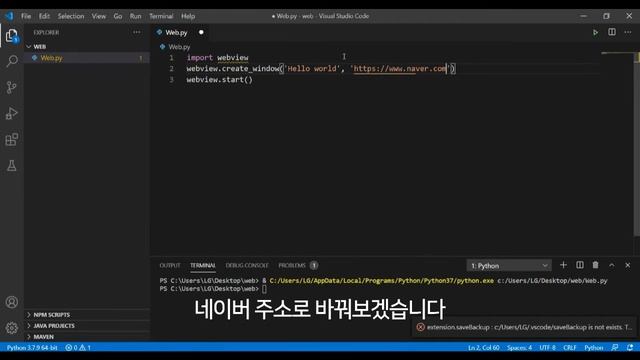The width and height of the screenshot is (640, 360).
Task: Click 'import webview' on line 1
Action: [x=217, y=58]
